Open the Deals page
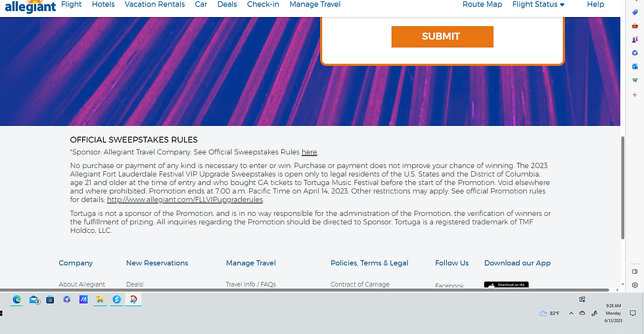 (x=227, y=5)
